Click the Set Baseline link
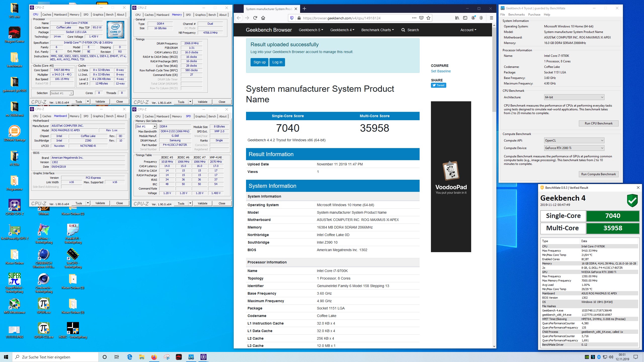The width and height of the screenshot is (644, 362). point(441,71)
